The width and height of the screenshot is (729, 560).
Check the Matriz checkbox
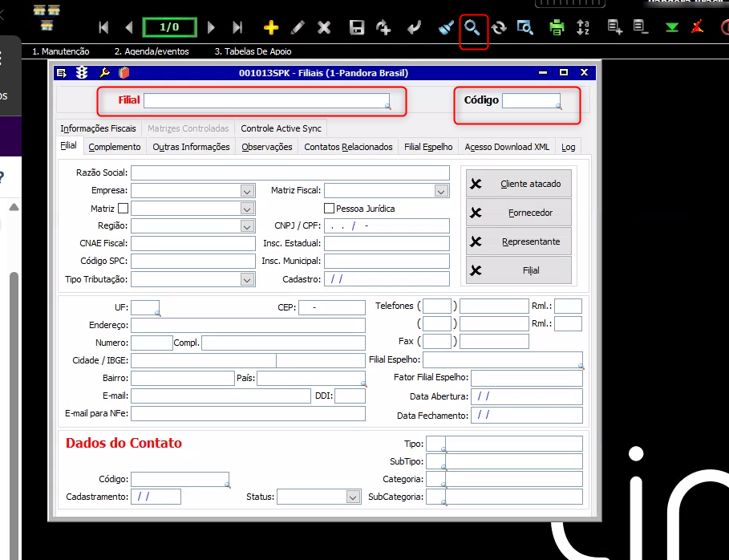124,208
